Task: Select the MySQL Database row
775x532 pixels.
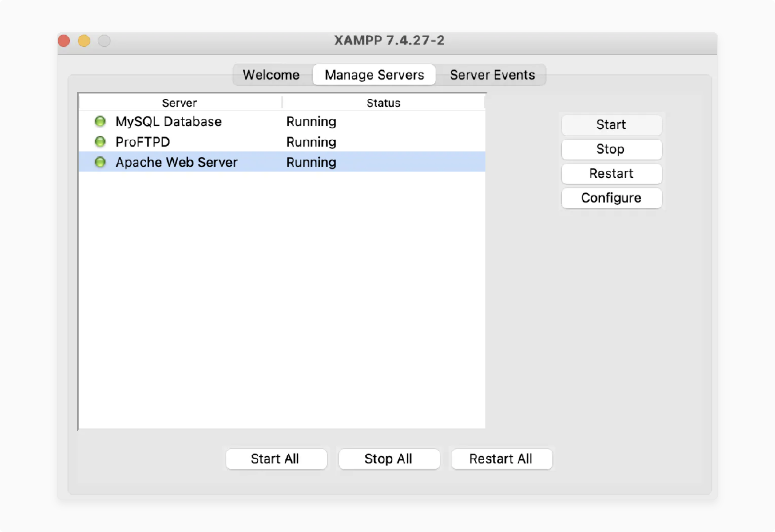Action: [168, 121]
